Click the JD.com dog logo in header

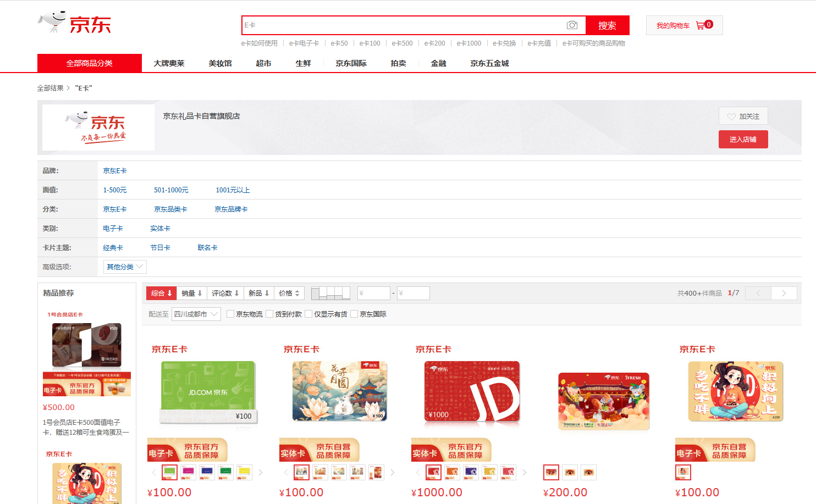(74, 23)
